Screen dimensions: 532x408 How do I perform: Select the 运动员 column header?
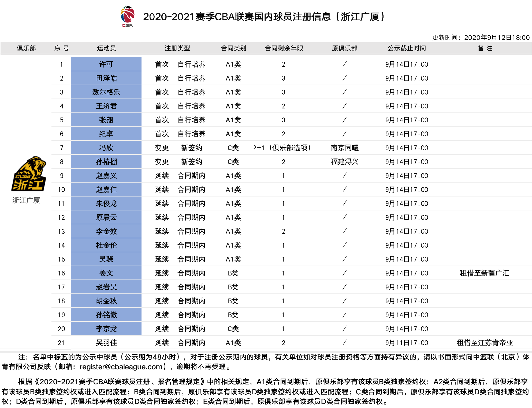[106, 48]
